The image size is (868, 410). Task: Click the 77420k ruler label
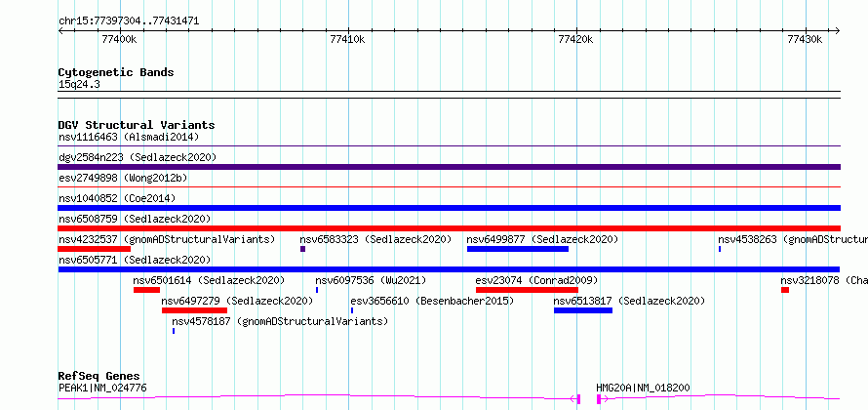coord(575,39)
